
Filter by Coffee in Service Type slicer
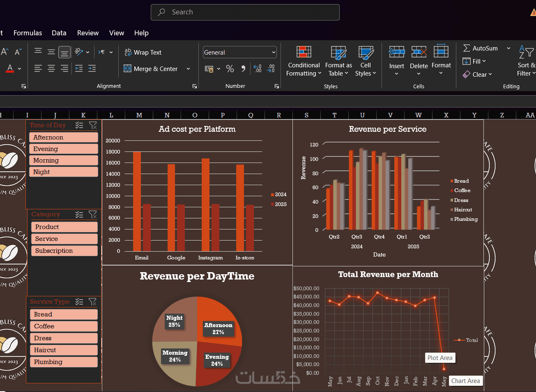(64, 326)
